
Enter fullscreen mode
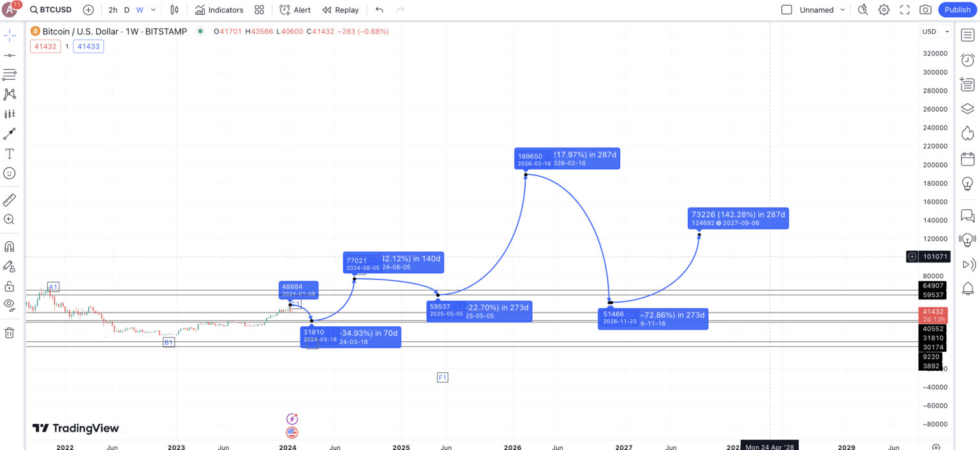click(905, 10)
